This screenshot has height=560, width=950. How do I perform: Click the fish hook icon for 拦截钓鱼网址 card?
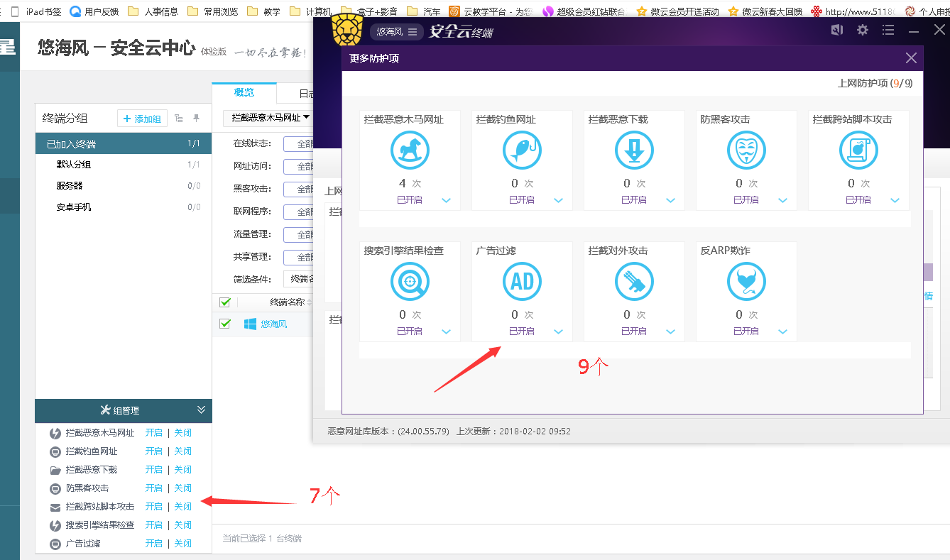click(522, 150)
